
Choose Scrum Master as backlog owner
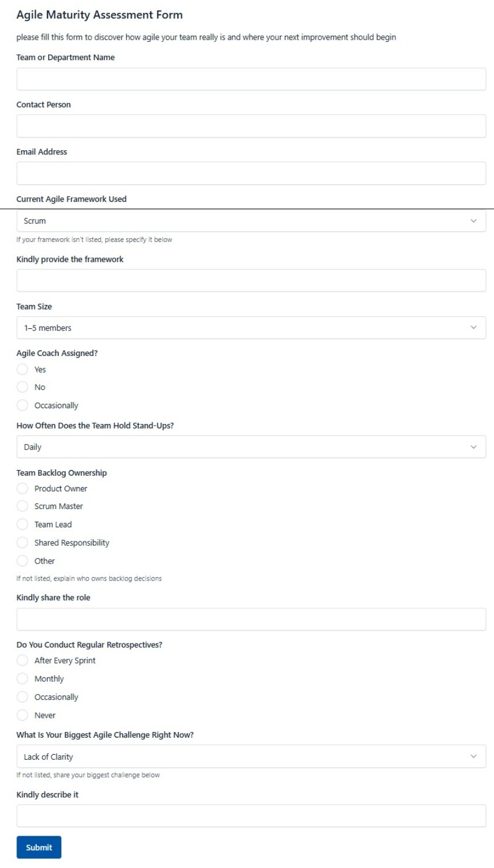tap(23, 506)
